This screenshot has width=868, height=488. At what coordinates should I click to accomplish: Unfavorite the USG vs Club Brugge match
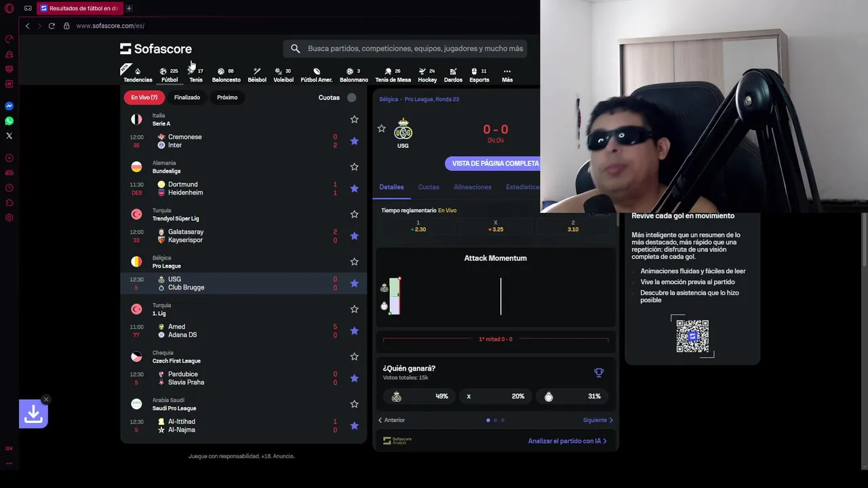click(354, 283)
